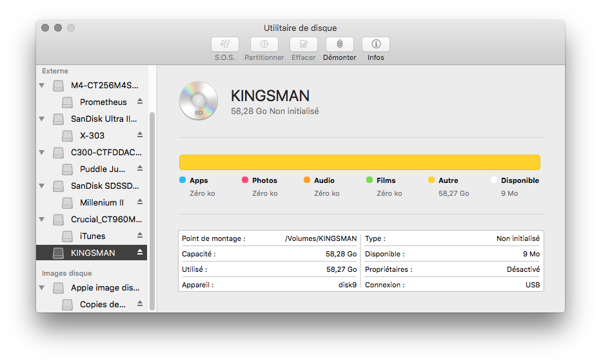601x364 pixels.
Task: Click the Prometheus volume icon
Action: pyautogui.click(x=68, y=102)
